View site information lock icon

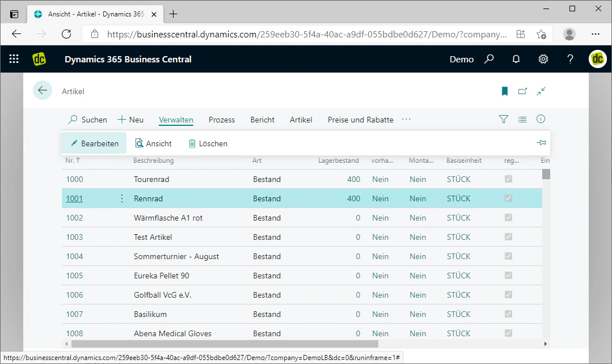click(95, 34)
